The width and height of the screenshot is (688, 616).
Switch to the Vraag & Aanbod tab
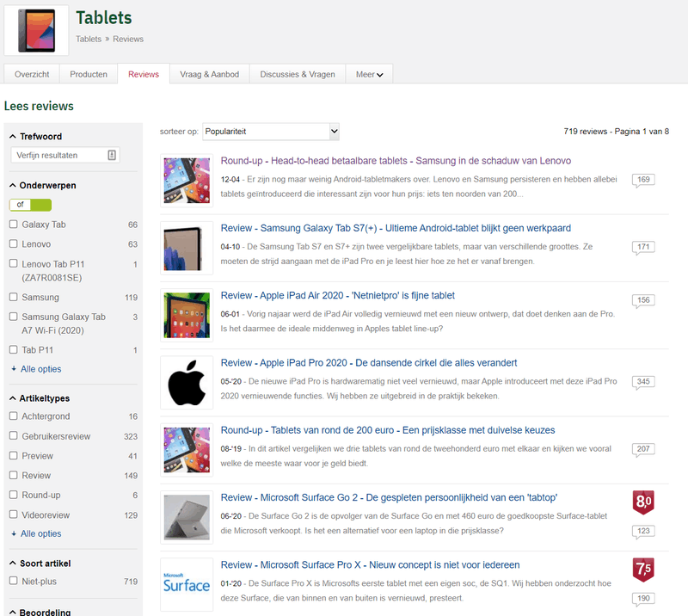point(210,74)
